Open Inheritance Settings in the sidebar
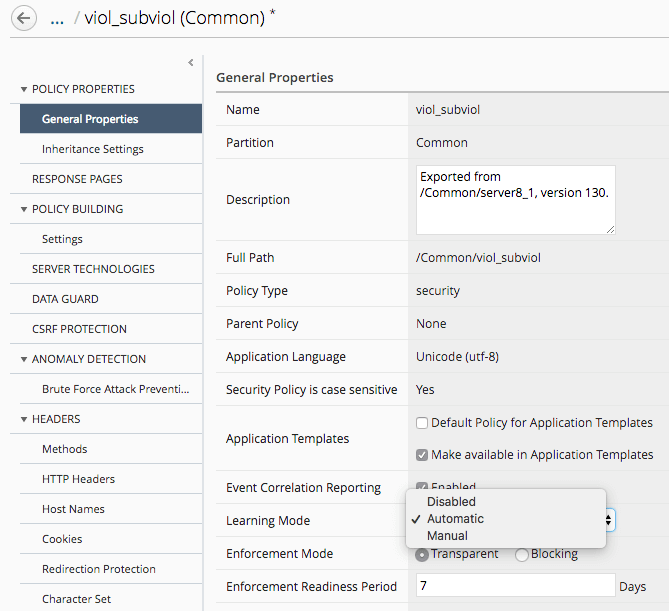The height and width of the screenshot is (611, 669). tap(93, 149)
